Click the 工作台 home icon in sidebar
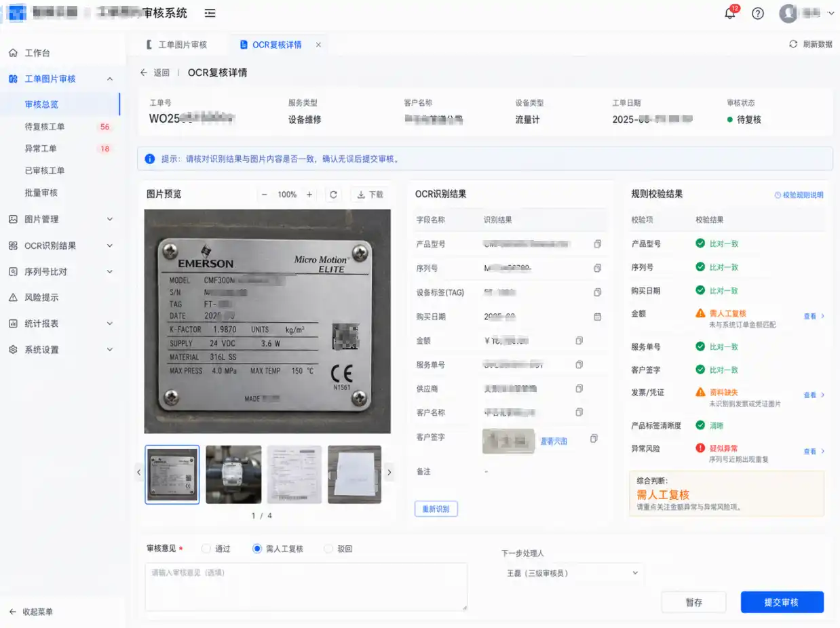The height and width of the screenshot is (628, 840). click(13, 53)
